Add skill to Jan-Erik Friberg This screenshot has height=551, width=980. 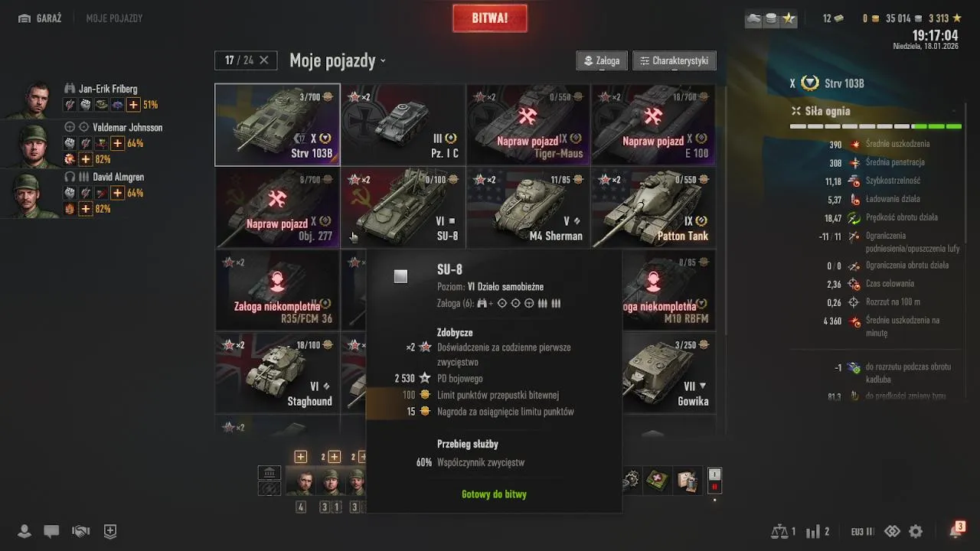pos(133,105)
